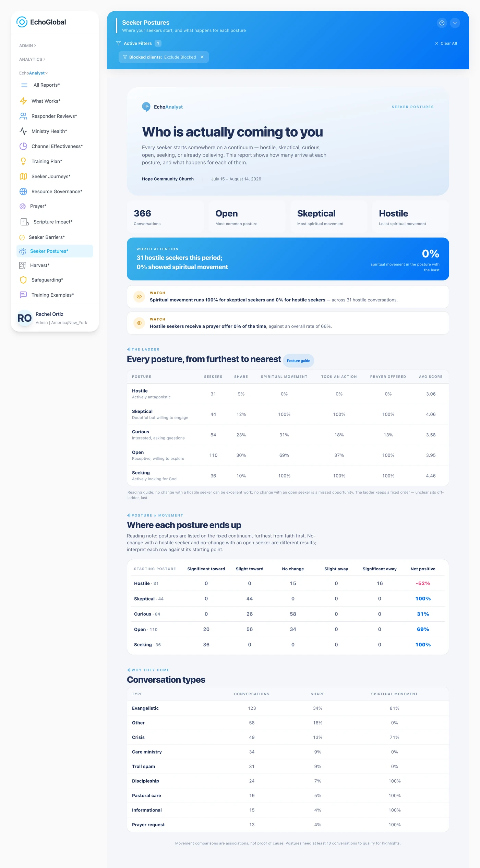Open Rachel Ortiz user profile avatar
The width and height of the screenshot is (480, 868).
(x=25, y=318)
